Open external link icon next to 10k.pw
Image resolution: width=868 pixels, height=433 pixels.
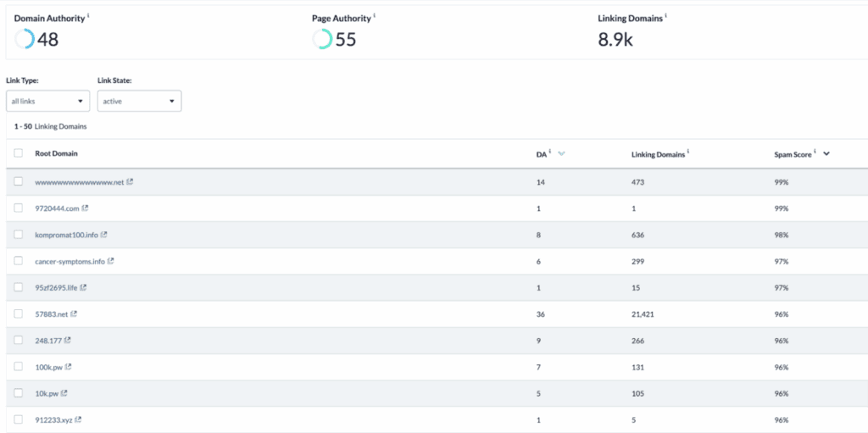(x=64, y=393)
